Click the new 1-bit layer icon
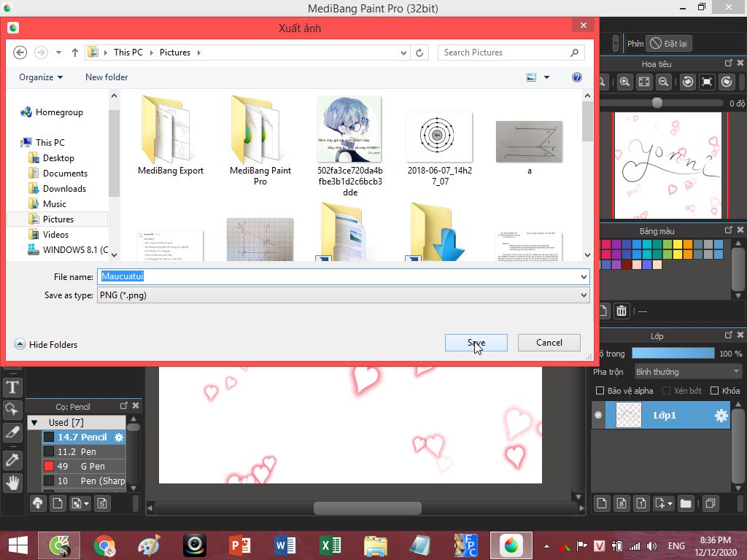 (641, 503)
